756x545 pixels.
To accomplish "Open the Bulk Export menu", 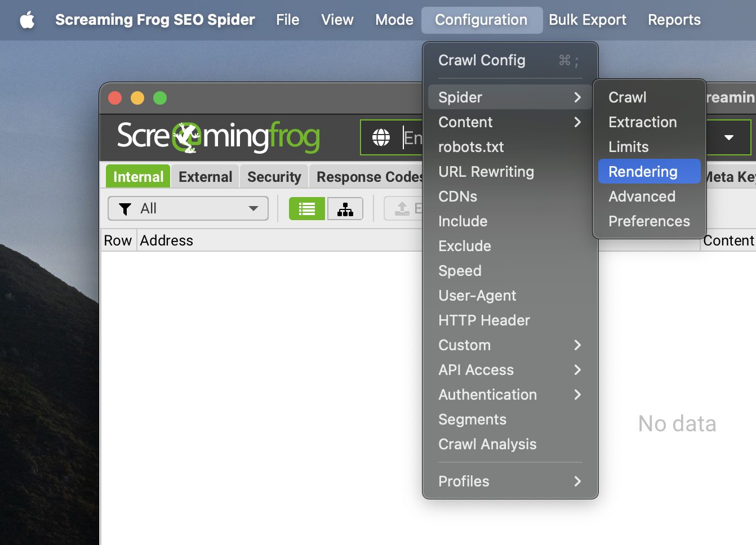I will [587, 20].
